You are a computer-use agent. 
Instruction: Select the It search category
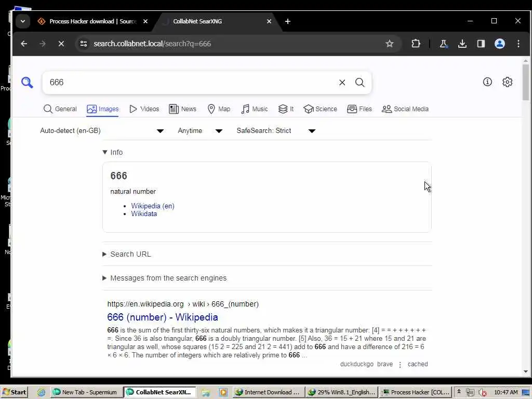tap(286, 109)
